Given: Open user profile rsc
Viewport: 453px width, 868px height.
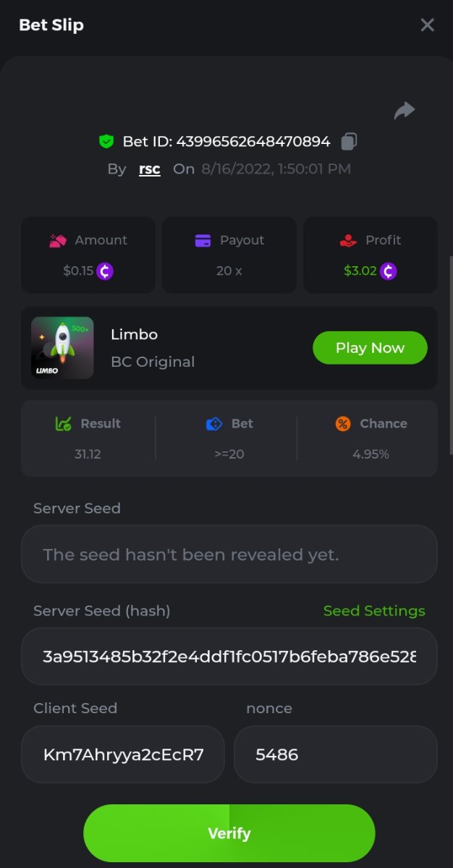Looking at the screenshot, I should click(149, 169).
